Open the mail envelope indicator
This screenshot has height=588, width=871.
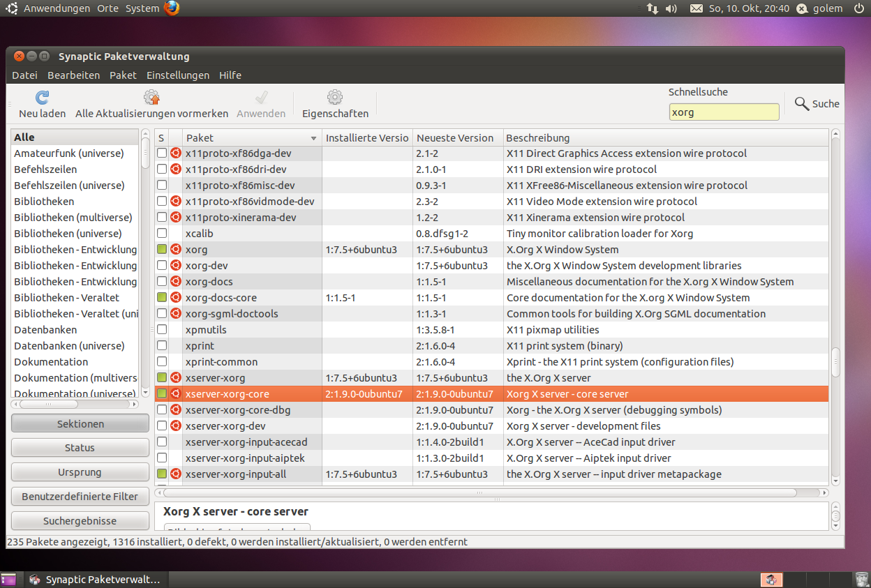pos(696,8)
